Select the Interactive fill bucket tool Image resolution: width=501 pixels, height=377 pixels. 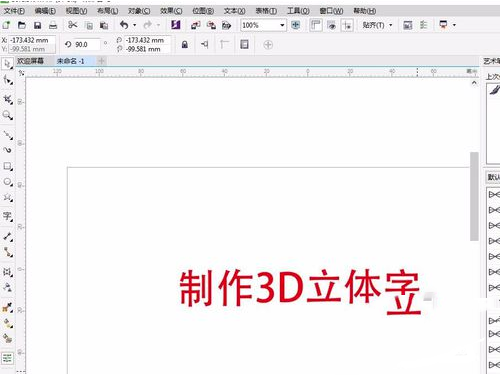(x=8, y=324)
